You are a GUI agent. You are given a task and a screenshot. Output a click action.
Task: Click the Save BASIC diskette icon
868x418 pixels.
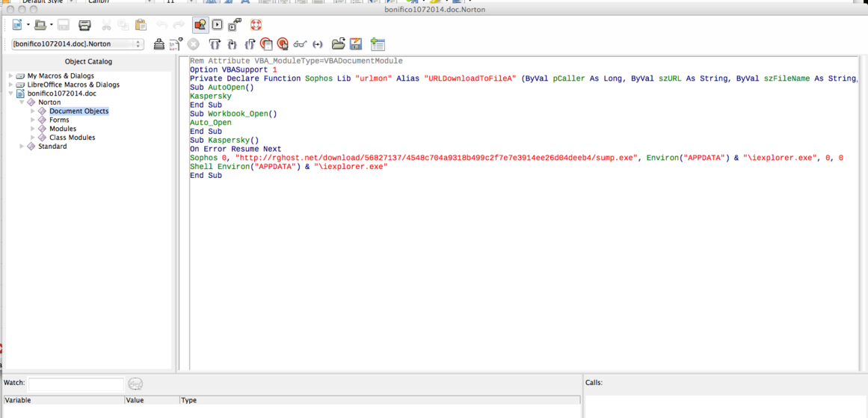[x=356, y=44]
